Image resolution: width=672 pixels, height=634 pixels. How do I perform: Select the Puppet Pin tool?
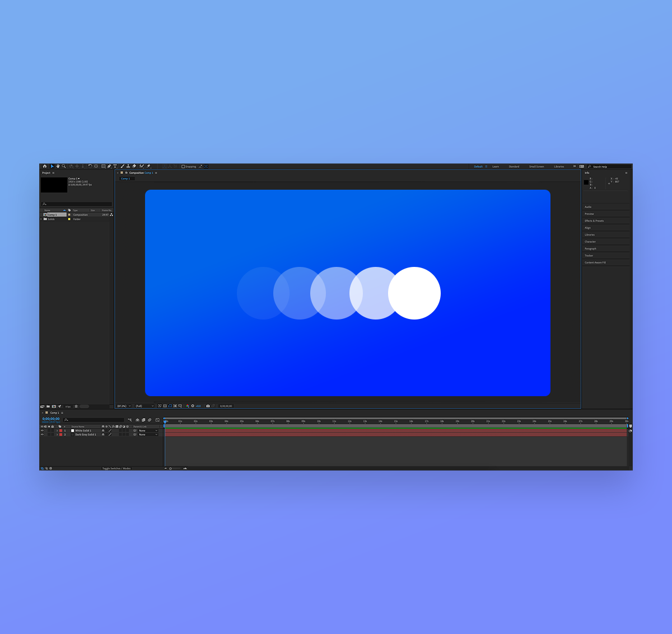pos(148,166)
